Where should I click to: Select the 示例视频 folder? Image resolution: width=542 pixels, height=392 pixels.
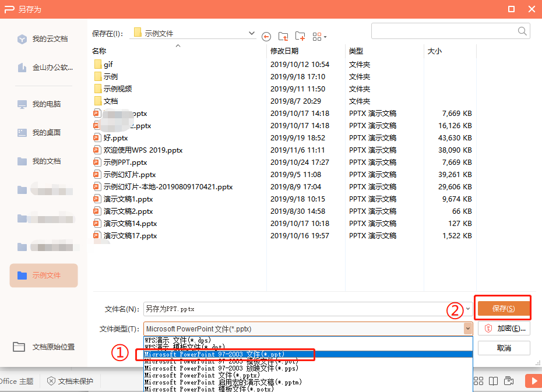click(x=113, y=89)
